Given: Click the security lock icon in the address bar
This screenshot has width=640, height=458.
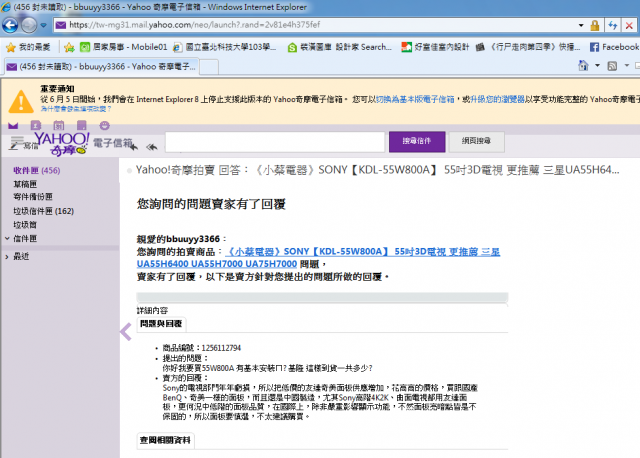Looking at the screenshot, I should pos(595,25).
